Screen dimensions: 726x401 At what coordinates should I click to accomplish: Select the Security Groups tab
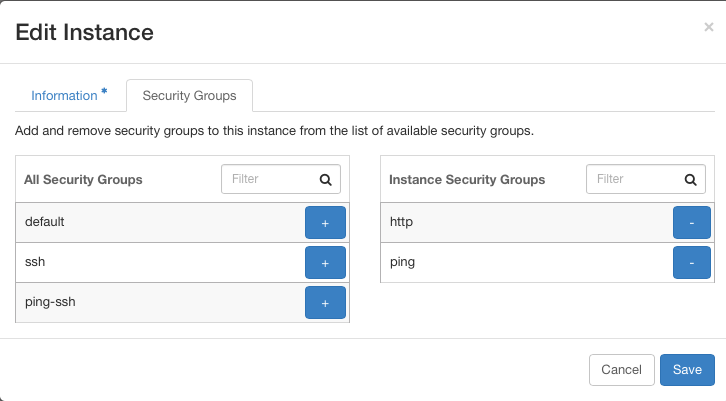[x=189, y=95]
